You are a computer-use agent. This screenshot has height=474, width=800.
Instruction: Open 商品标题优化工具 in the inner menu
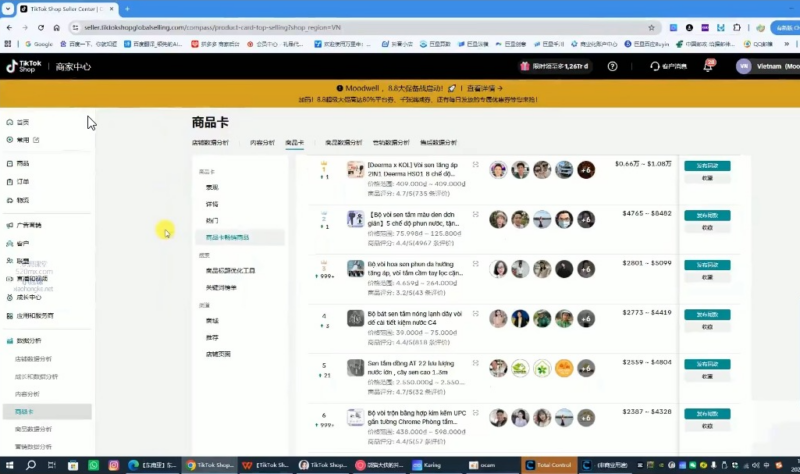(x=231, y=270)
